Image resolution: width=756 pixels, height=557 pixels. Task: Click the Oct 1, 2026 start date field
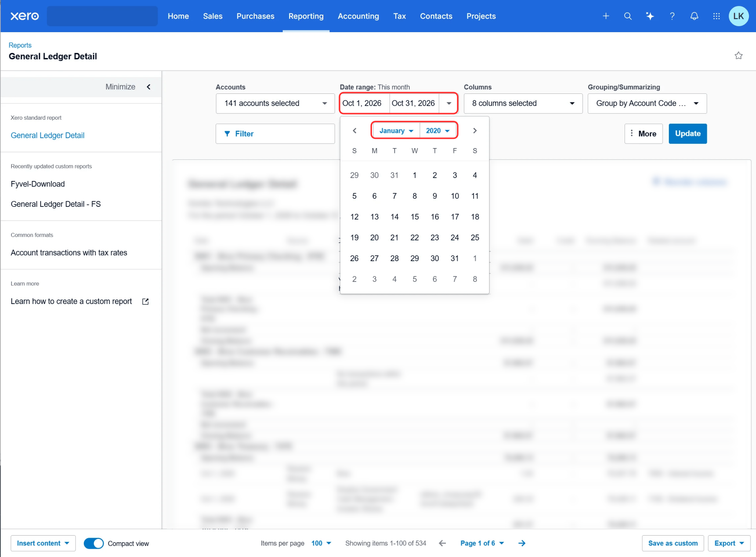pos(364,103)
